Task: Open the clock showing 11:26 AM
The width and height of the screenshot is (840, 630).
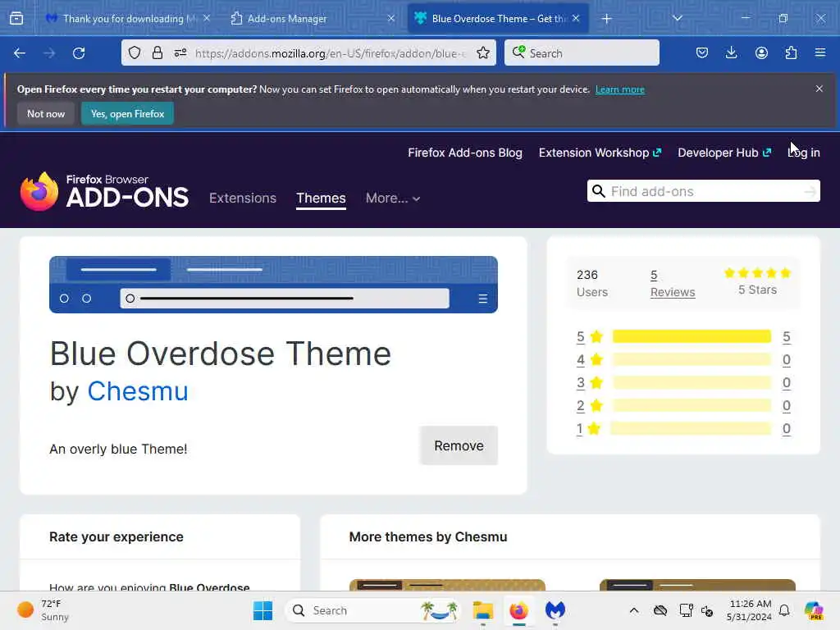Action: click(749, 610)
